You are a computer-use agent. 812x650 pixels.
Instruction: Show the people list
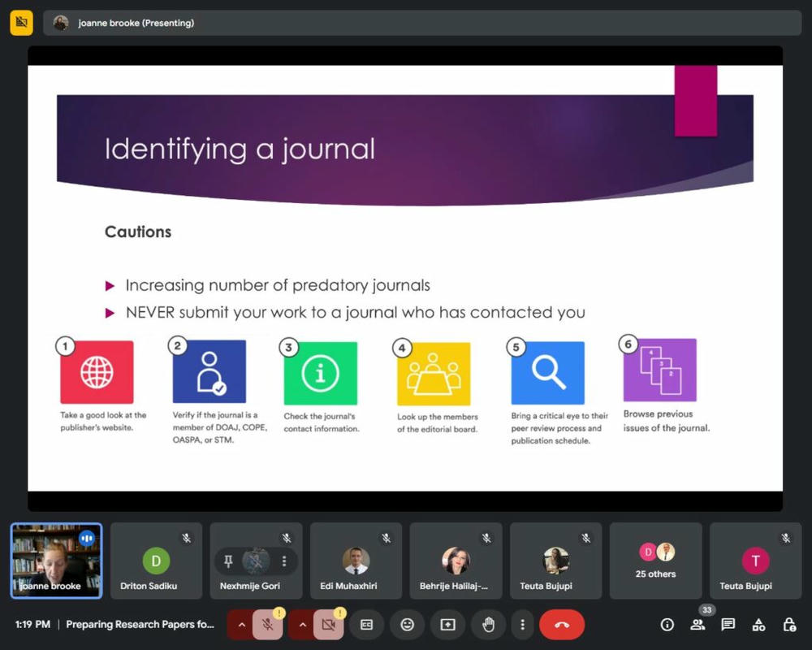point(698,625)
